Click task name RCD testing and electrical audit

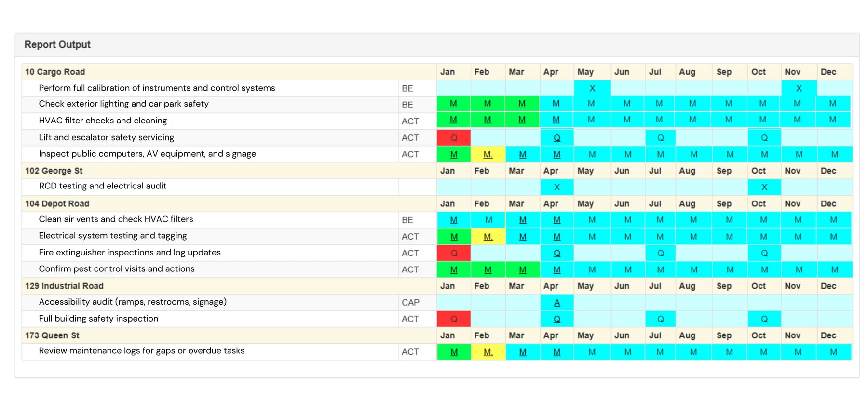(x=103, y=186)
